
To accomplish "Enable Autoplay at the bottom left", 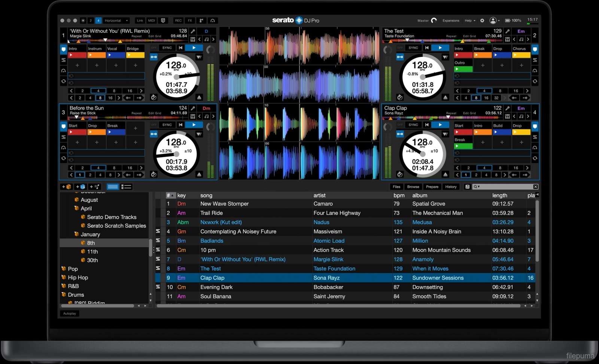I will [70, 313].
